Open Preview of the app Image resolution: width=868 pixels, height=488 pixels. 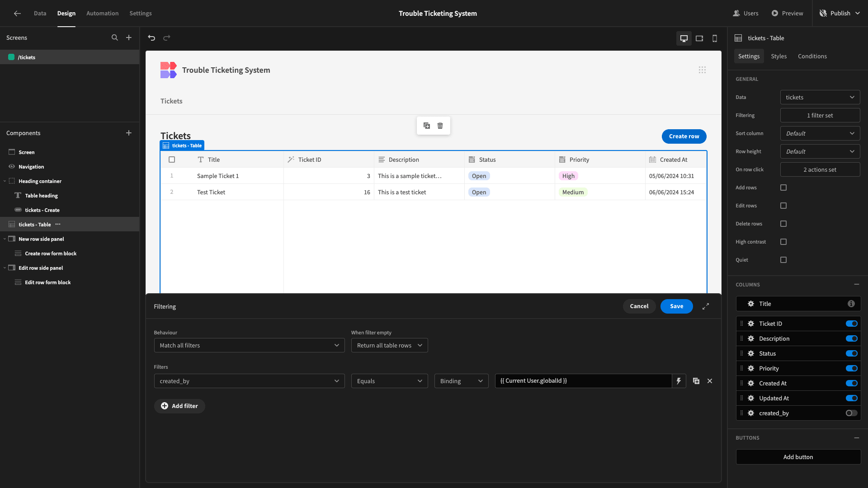(787, 14)
